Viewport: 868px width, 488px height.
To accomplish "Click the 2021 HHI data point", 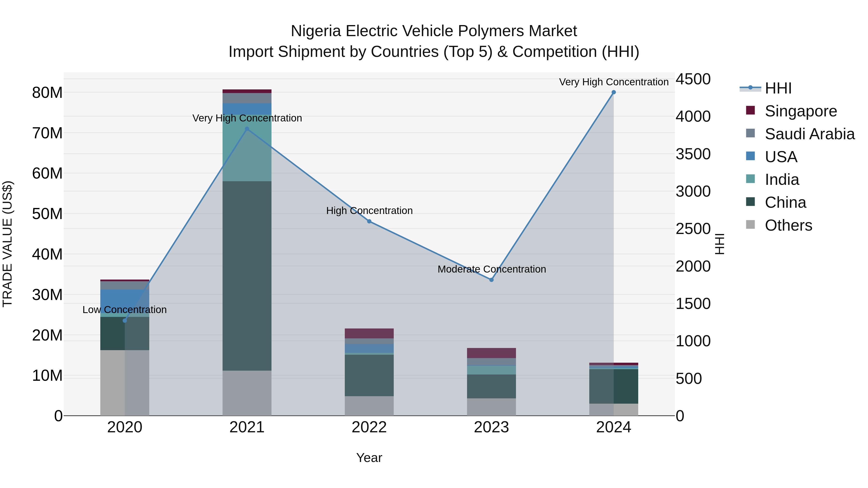I will click(247, 129).
